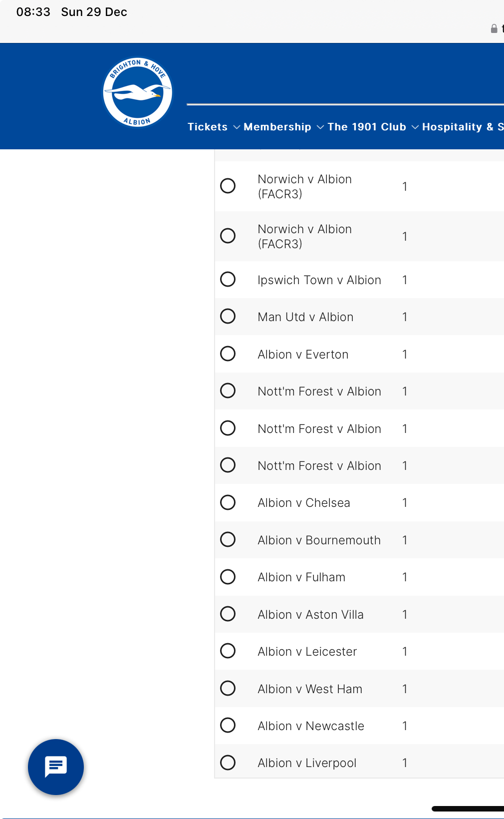Click the Albion v West Ham row

point(359,689)
